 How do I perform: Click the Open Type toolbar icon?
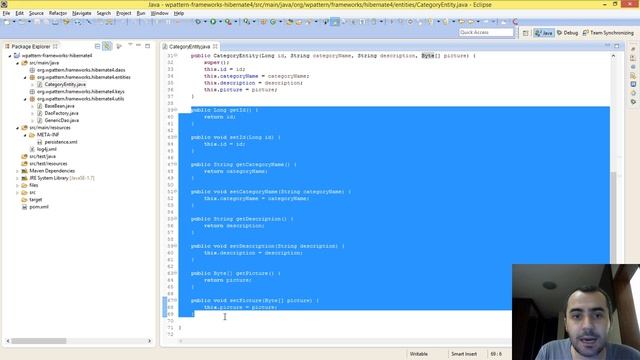coord(290,22)
